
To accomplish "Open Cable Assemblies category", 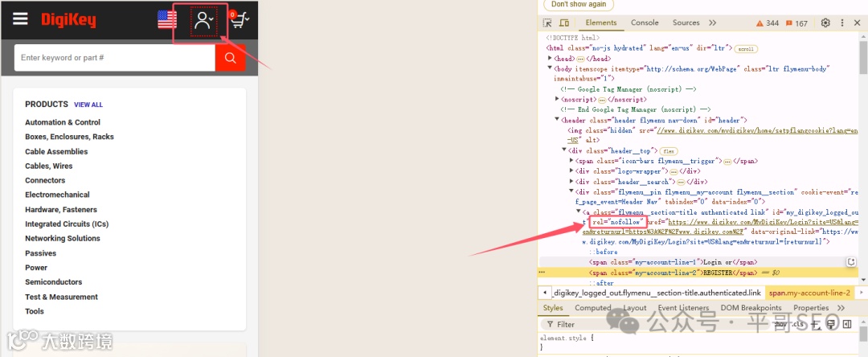I will 56,152.
